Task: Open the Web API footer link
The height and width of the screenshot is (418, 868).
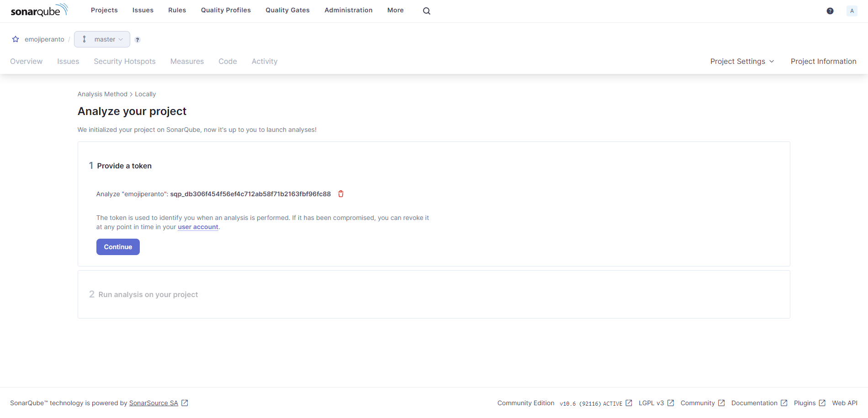Action: click(844, 403)
